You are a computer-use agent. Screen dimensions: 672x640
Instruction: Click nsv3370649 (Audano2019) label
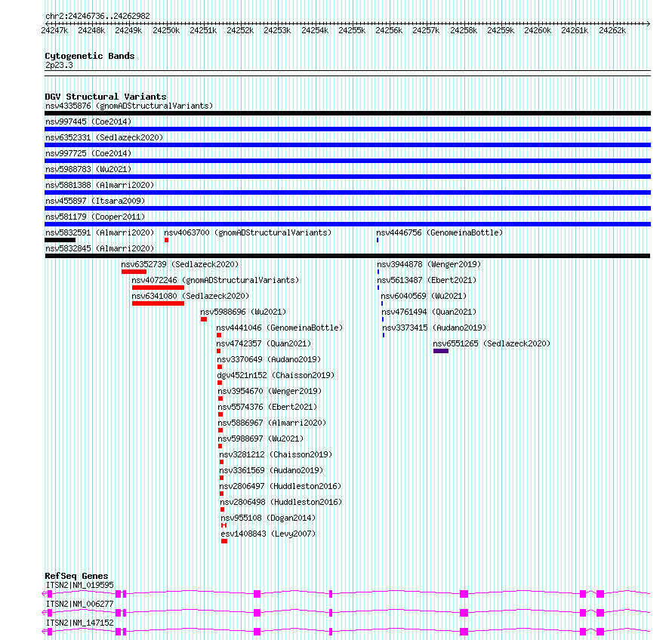click(x=269, y=359)
